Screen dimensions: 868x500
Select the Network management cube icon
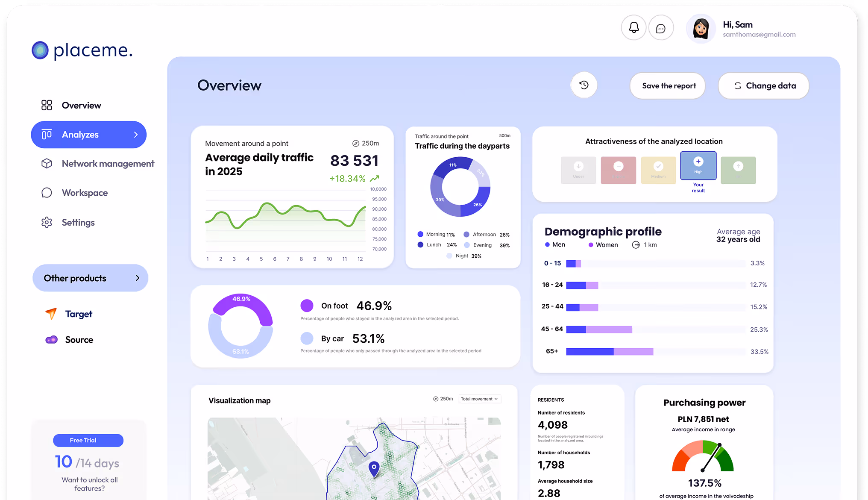pyautogui.click(x=47, y=163)
